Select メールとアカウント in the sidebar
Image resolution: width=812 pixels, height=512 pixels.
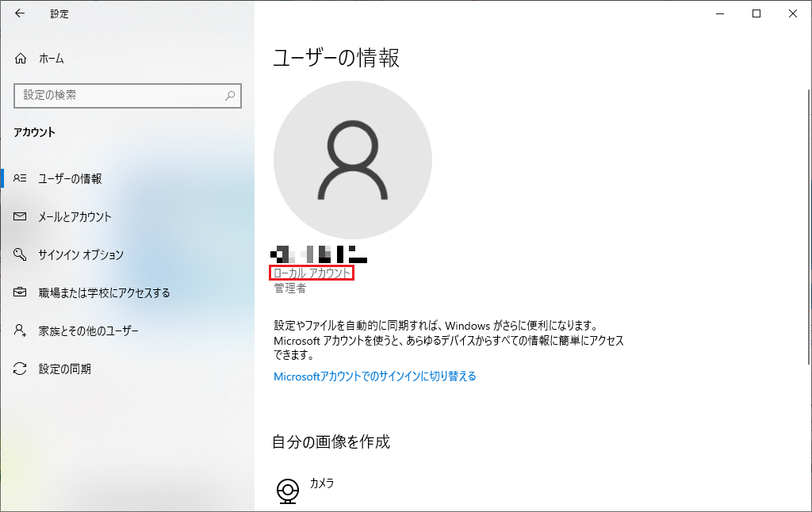[x=75, y=217]
